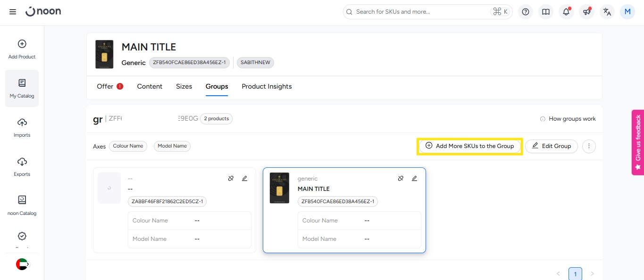Screen dimensions: 644x280
Task: Unlink the MAIN TITLE product from group
Action: click(401, 179)
